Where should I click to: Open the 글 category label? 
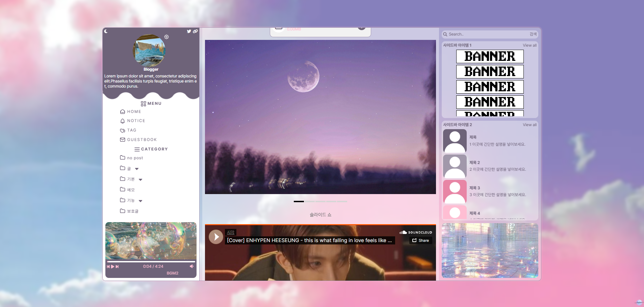(129, 168)
